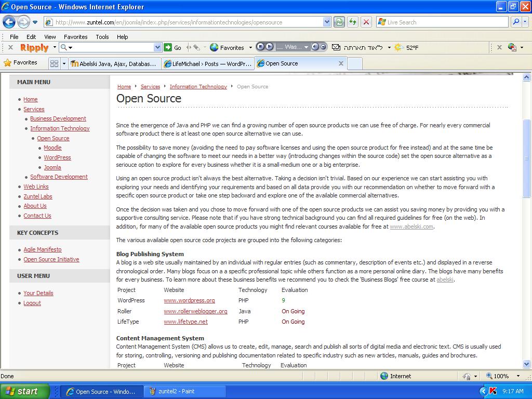Click the 100% zoom level magnifier

[x=489, y=376]
